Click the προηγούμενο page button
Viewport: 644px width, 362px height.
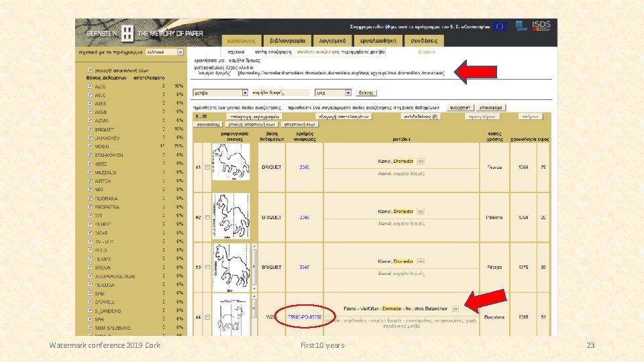click(x=482, y=117)
